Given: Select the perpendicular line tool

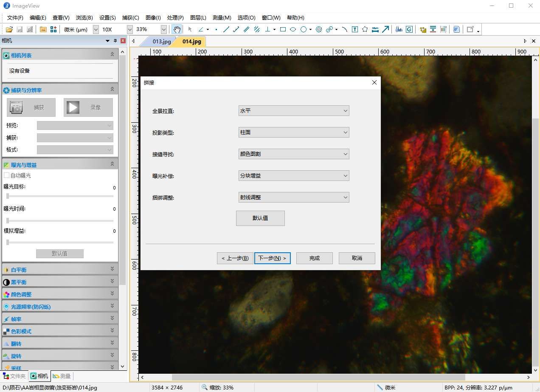Looking at the screenshot, I should click(268, 29).
